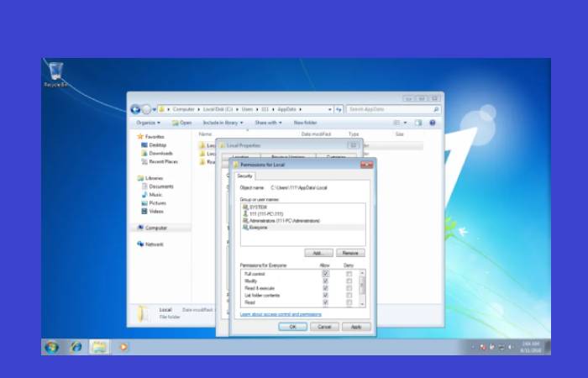Select Desktop in the navigation pane
This screenshot has width=588, height=378.
pos(154,144)
